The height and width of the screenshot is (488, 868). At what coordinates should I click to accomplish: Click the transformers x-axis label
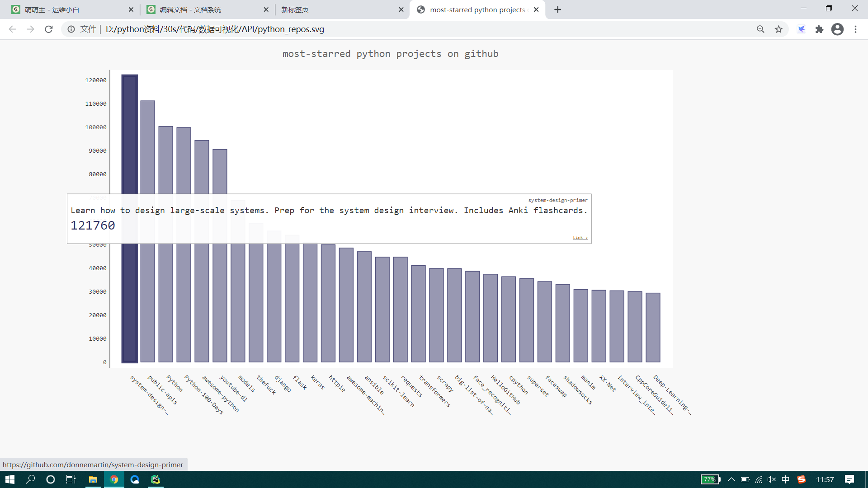click(434, 391)
